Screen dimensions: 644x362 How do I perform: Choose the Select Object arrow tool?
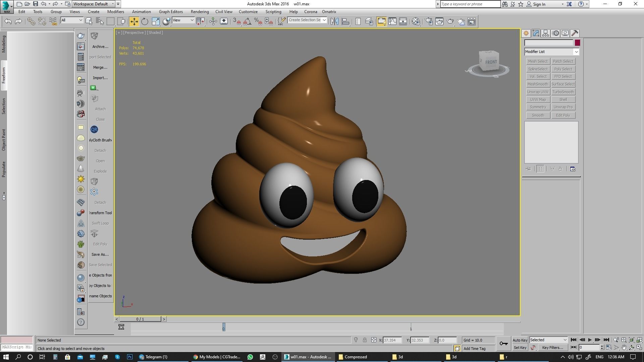click(89, 21)
